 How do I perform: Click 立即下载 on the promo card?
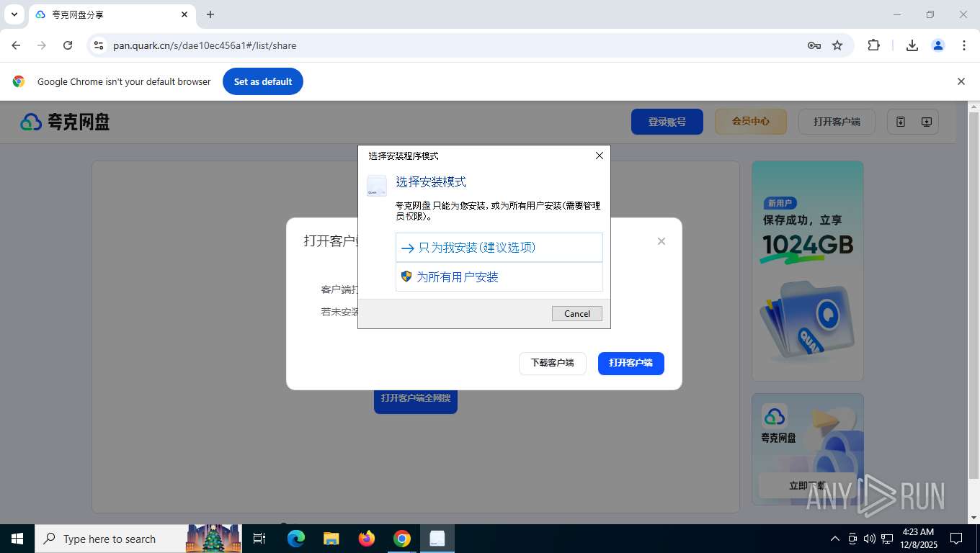click(807, 485)
